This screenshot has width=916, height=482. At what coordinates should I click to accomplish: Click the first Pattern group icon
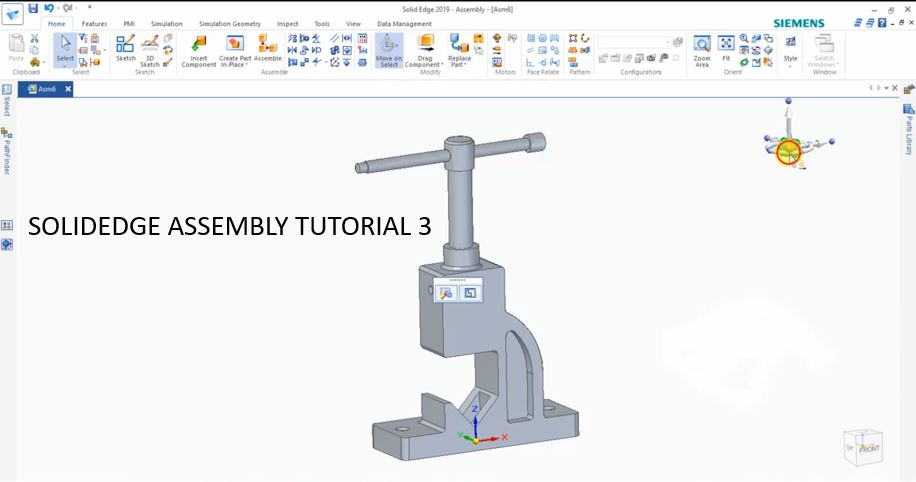572,38
